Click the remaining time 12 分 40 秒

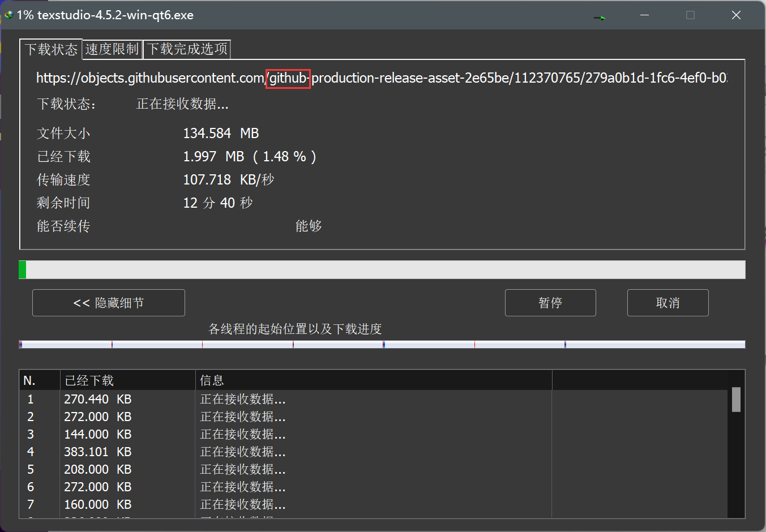[218, 203]
